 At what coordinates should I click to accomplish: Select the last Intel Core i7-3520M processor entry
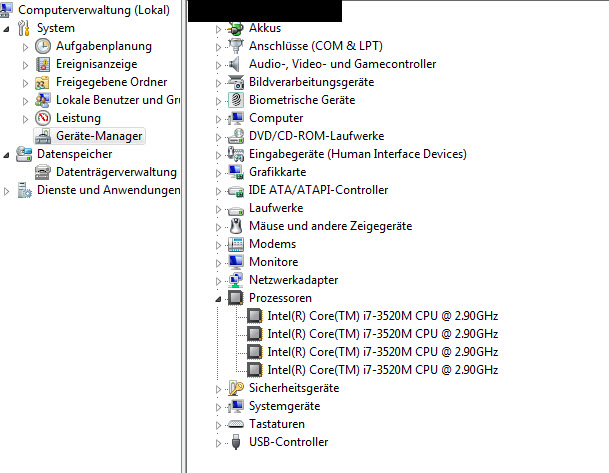383,370
